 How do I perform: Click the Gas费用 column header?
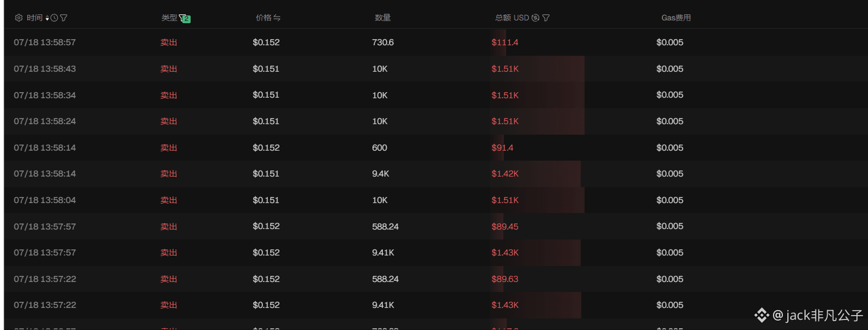pyautogui.click(x=676, y=18)
